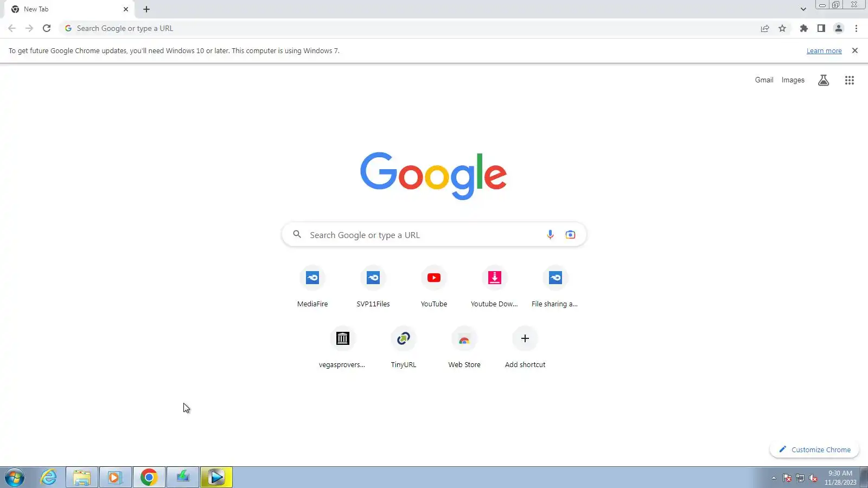The height and width of the screenshot is (488, 868).
Task: Search by image with camera icon
Action: point(570,235)
